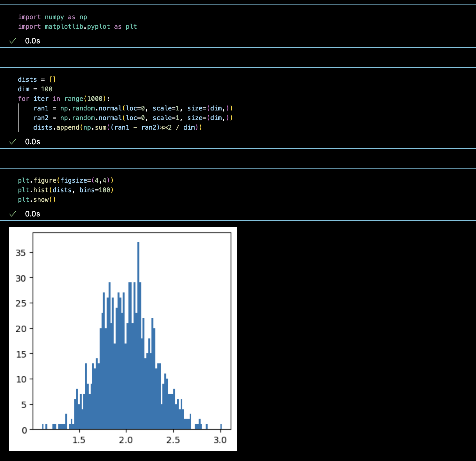Click the 'dim = 100' code line
This screenshot has width=476, height=461.
(x=35, y=89)
